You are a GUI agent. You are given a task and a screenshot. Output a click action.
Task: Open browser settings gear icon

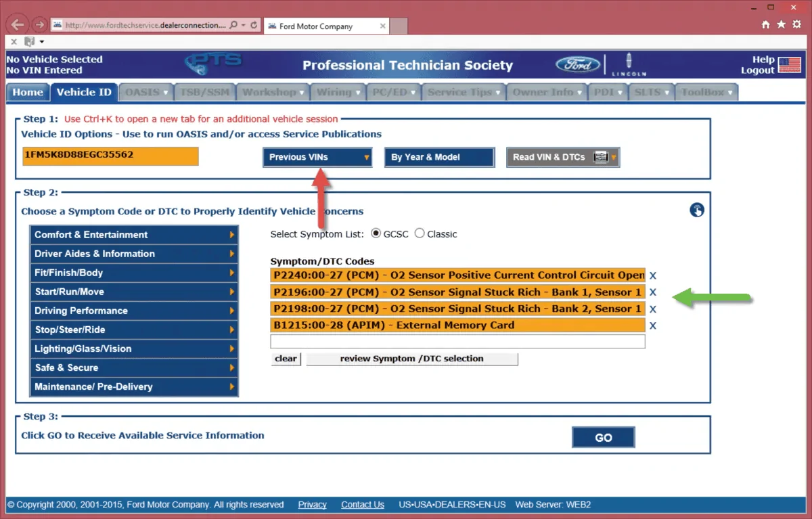798,24
